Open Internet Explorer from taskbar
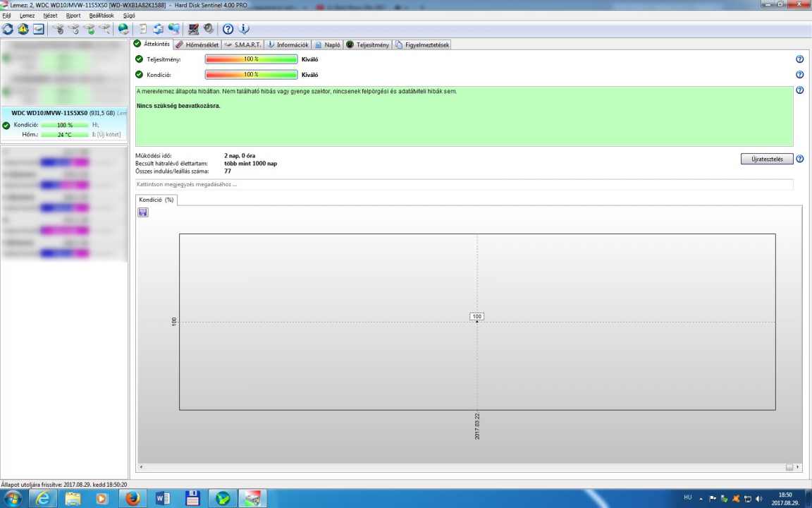Image resolution: width=812 pixels, height=508 pixels. (x=44, y=499)
